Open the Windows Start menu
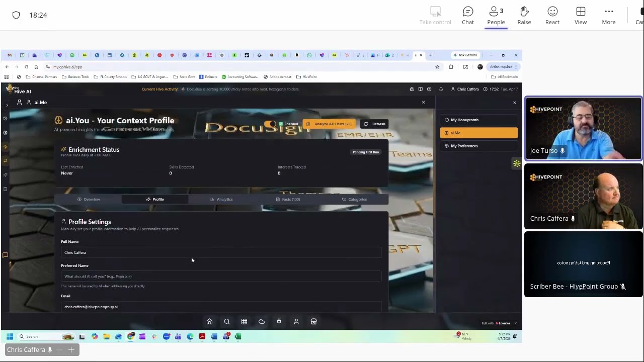 [10, 336]
